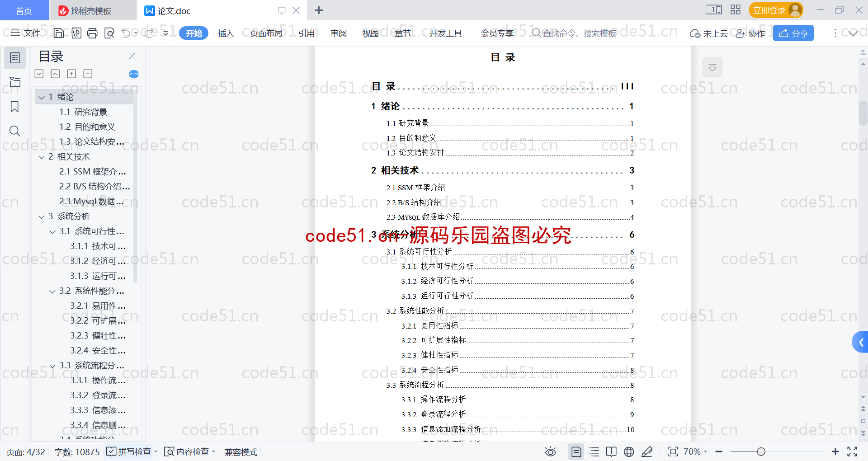Click the command search field
Viewport: 868px width, 461px height.
pos(574,33)
